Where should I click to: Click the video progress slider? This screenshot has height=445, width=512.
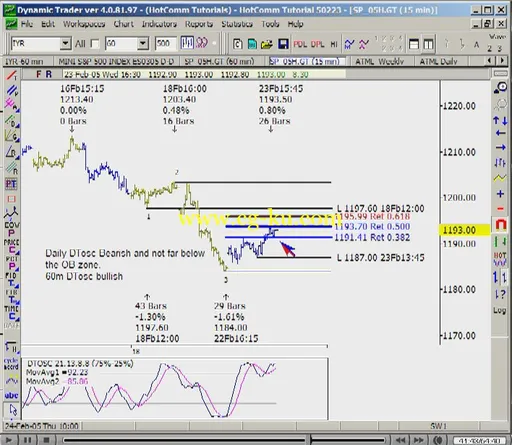(225, 440)
